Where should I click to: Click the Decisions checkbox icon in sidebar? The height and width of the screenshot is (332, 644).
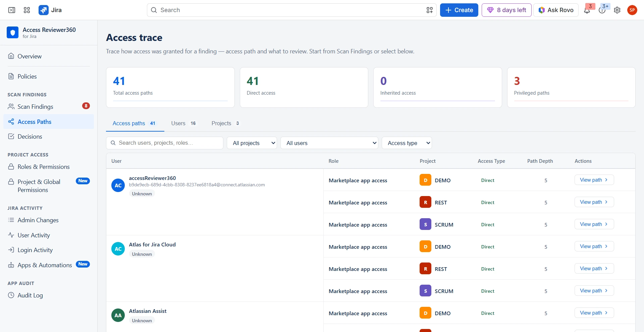(x=11, y=136)
